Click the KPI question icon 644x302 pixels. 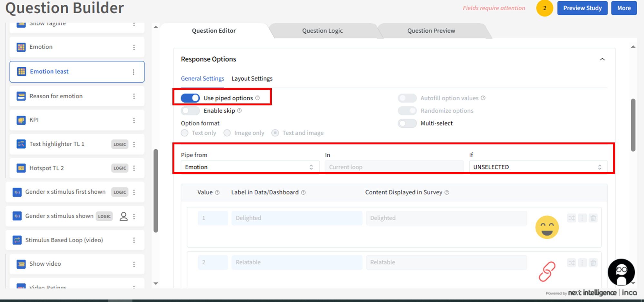tap(21, 120)
